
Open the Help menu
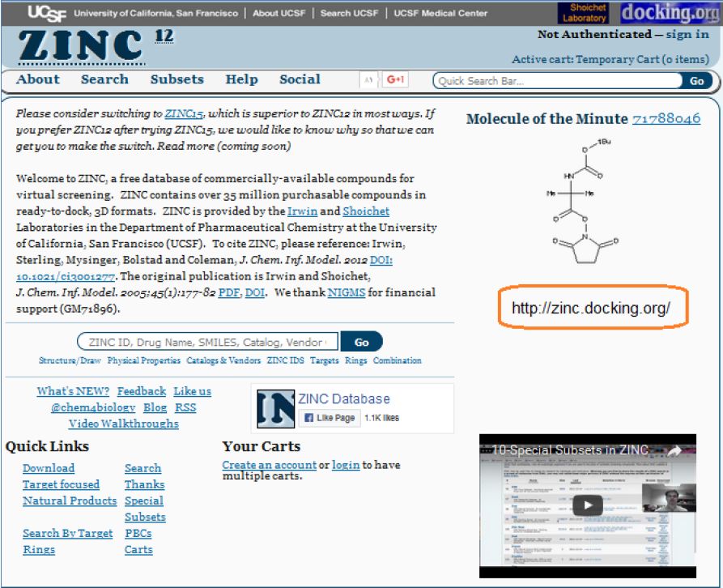pyautogui.click(x=241, y=79)
